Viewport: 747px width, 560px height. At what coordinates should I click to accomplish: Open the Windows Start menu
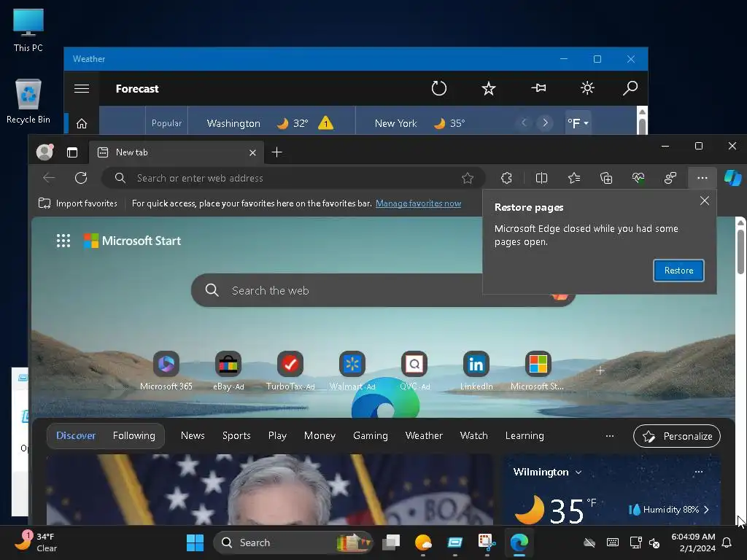pos(195,542)
